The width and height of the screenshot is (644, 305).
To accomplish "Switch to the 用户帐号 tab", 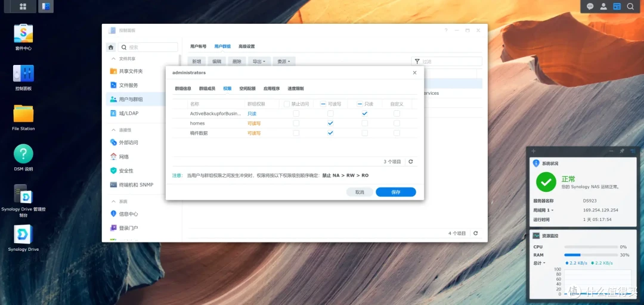I will point(199,47).
